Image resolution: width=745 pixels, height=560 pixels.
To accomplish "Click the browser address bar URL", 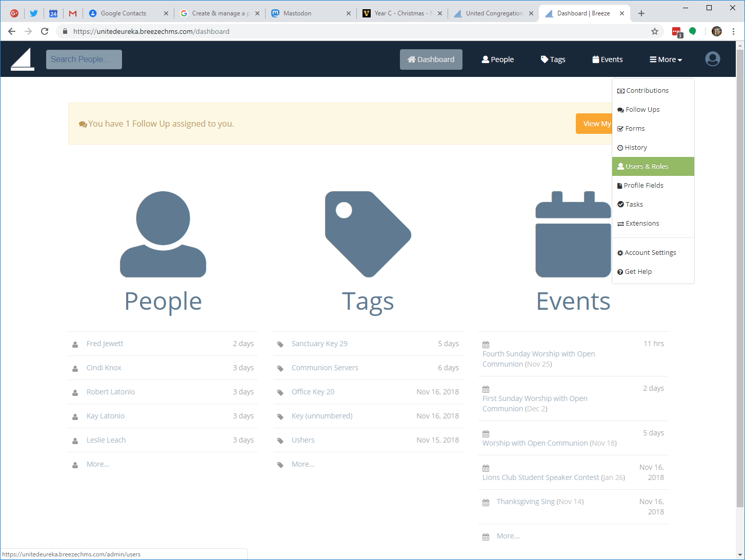I will 151,31.
